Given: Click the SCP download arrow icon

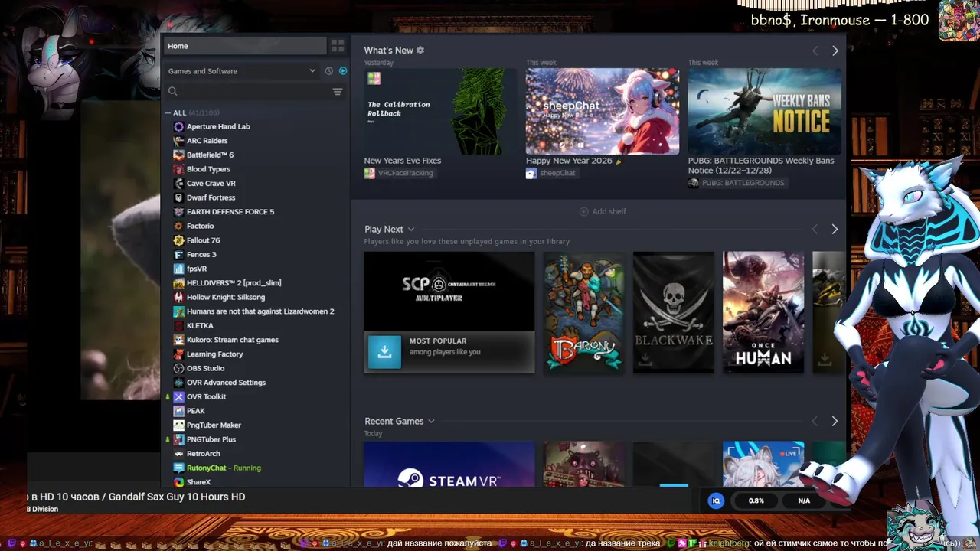Looking at the screenshot, I should (384, 352).
